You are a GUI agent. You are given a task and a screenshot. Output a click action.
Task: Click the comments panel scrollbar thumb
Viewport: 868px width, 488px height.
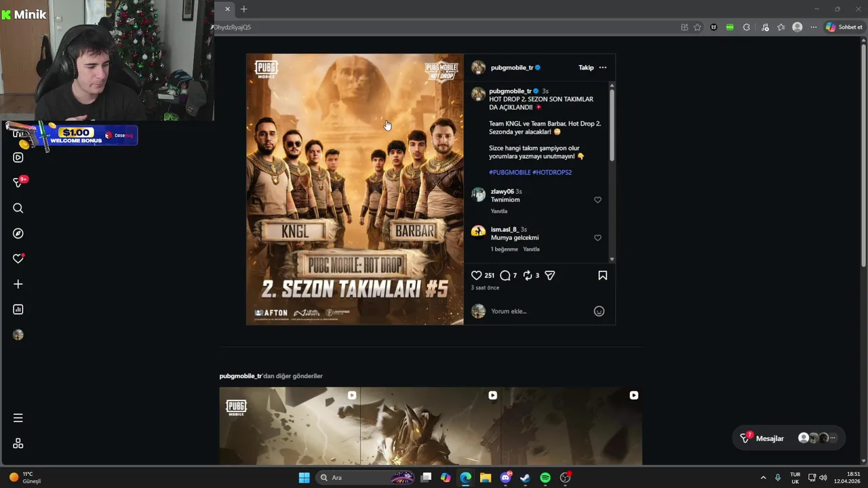pos(612,125)
